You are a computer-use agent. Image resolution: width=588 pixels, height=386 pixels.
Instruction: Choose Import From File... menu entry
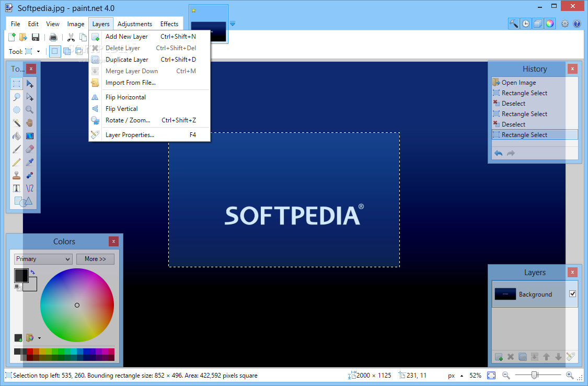pyautogui.click(x=149, y=83)
